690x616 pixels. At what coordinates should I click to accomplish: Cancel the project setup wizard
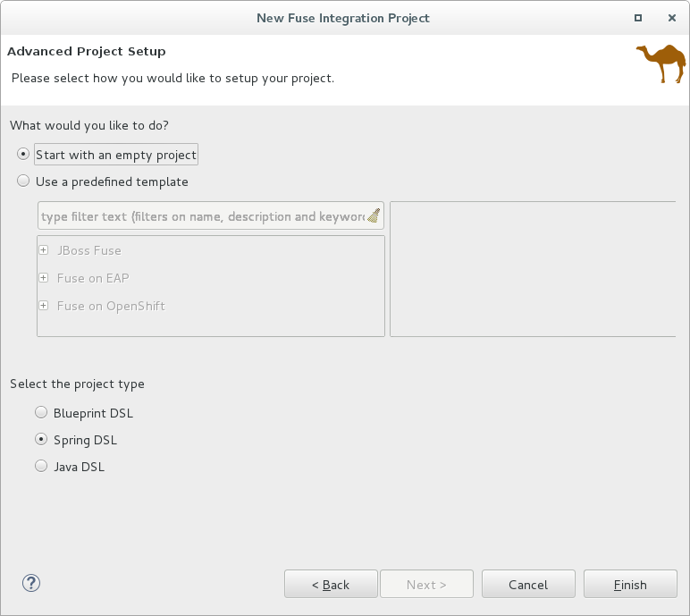pyautogui.click(x=527, y=585)
